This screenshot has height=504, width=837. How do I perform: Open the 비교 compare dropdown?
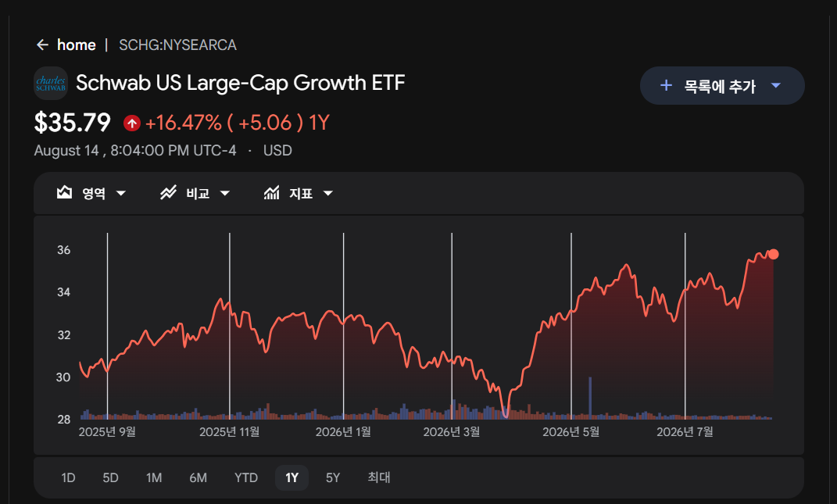pyautogui.click(x=195, y=193)
